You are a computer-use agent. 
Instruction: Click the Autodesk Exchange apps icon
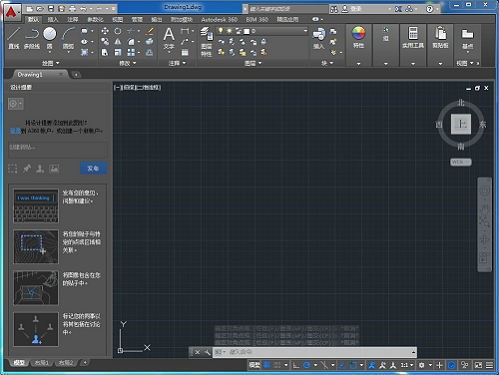point(398,9)
